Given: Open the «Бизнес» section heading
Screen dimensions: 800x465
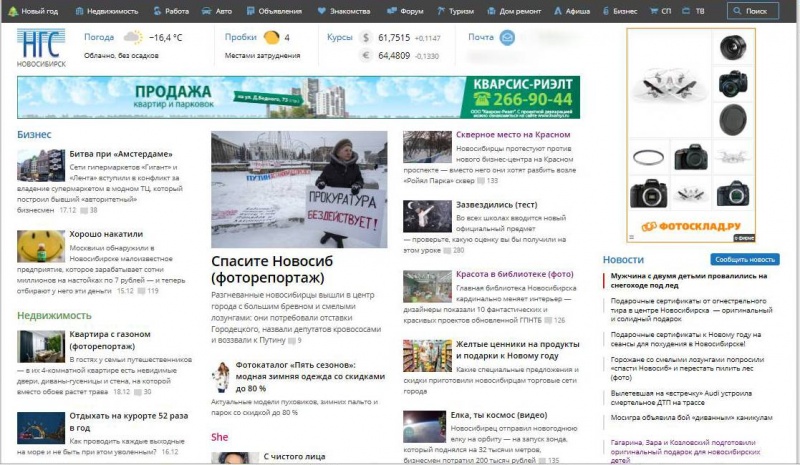Looking at the screenshot, I should pyautogui.click(x=34, y=132).
